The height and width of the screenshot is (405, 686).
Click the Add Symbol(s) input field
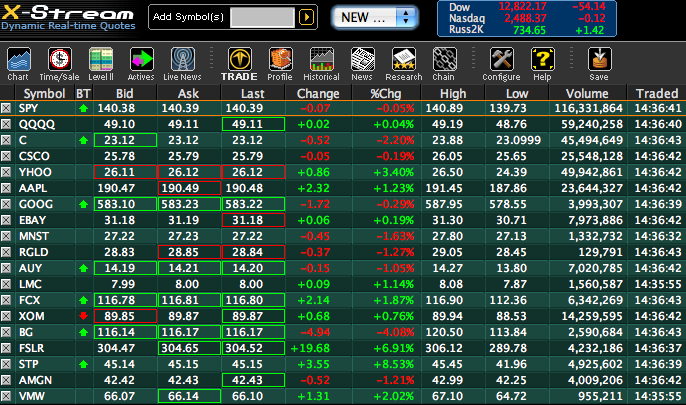pyautogui.click(x=263, y=17)
